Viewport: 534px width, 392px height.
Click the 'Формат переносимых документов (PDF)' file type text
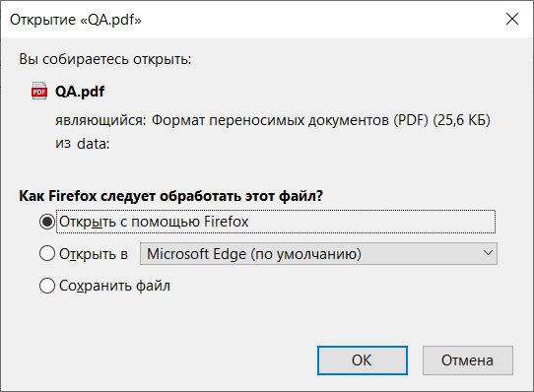(290, 120)
